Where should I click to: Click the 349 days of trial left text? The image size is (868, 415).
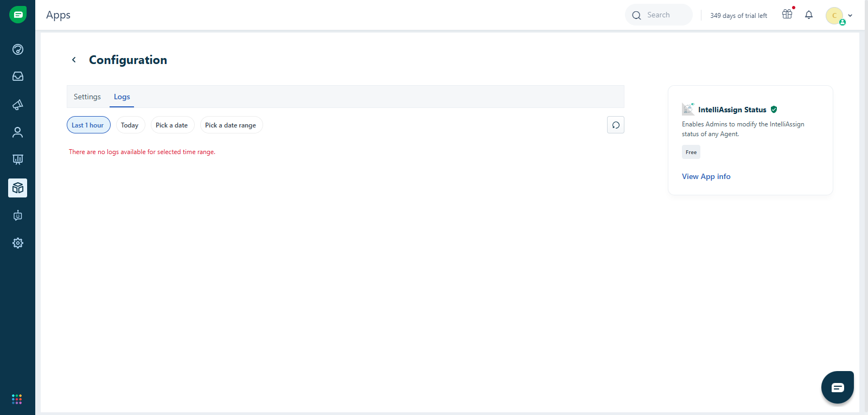click(739, 16)
